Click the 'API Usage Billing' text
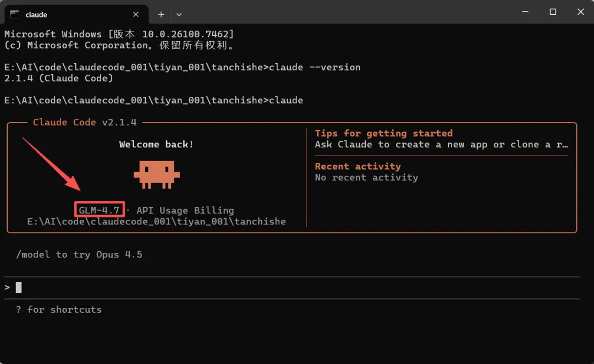 [x=185, y=210]
